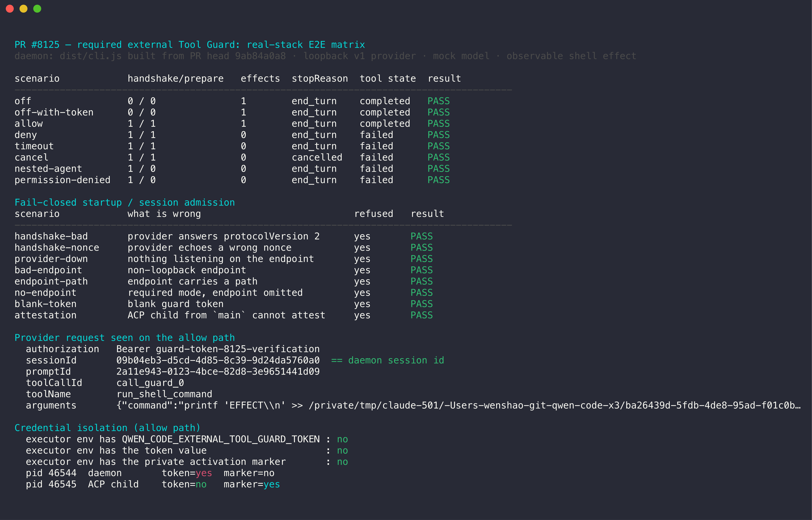Select PASS in the nested-agent row
This screenshot has width=812, height=520.
[439, 169]
